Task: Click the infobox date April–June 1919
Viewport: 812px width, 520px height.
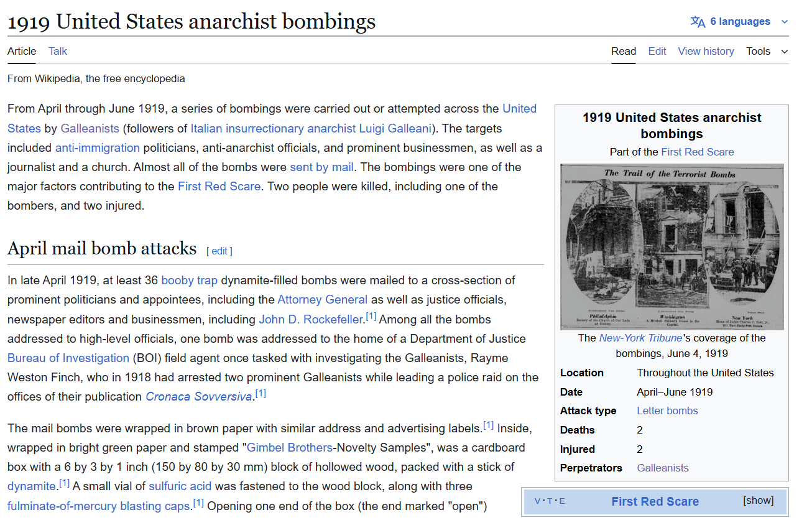Action: tap(675, 392)
